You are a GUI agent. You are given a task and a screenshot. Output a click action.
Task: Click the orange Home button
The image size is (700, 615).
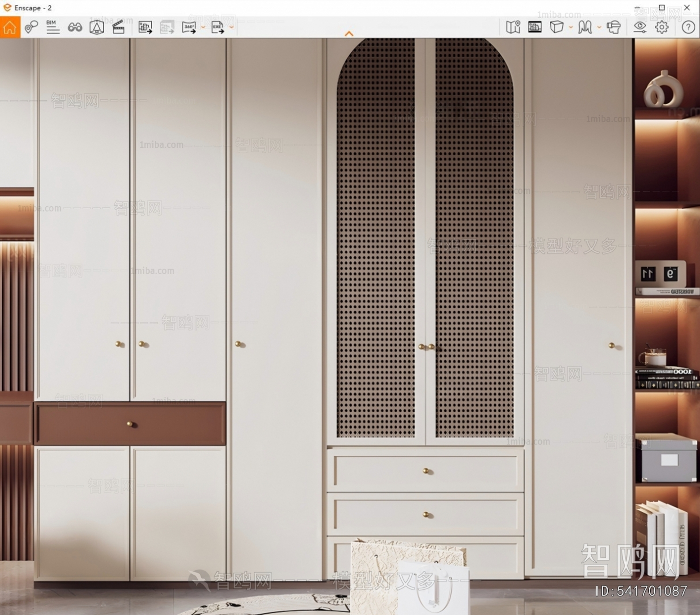click(10, 27)
